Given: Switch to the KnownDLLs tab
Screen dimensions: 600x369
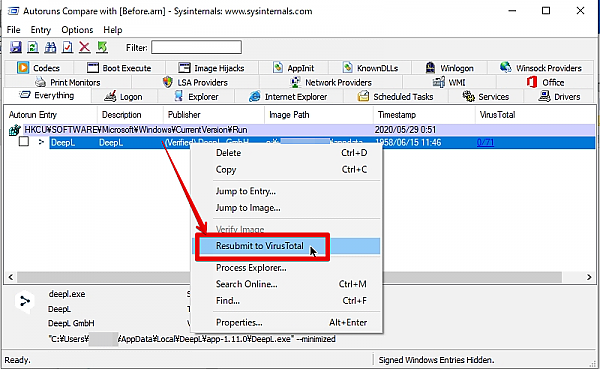Looking at the screenshot, I should [370, 68].
